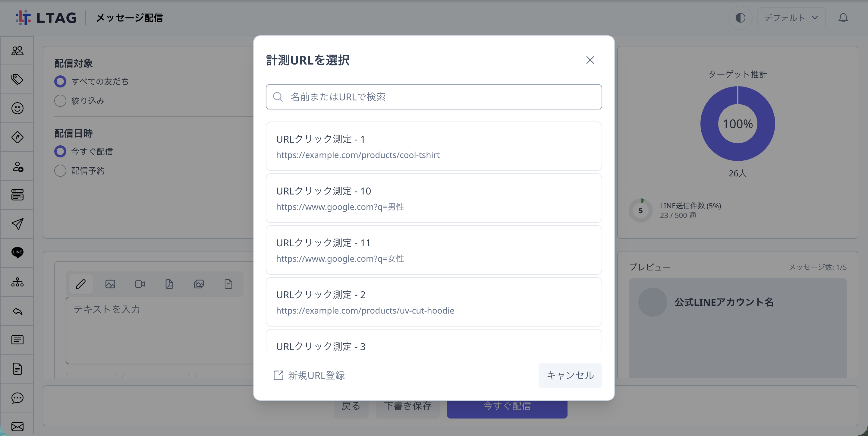868x436 pixels.
Task: Select the multi-image message type icon
Action: (x=199, y=284)
